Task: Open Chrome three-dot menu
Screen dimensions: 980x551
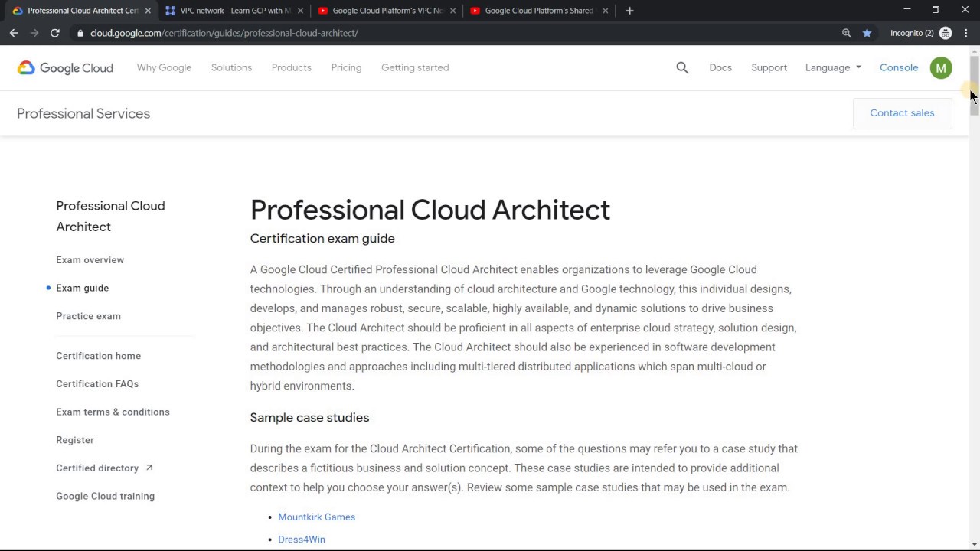Action: coord(966,33)
